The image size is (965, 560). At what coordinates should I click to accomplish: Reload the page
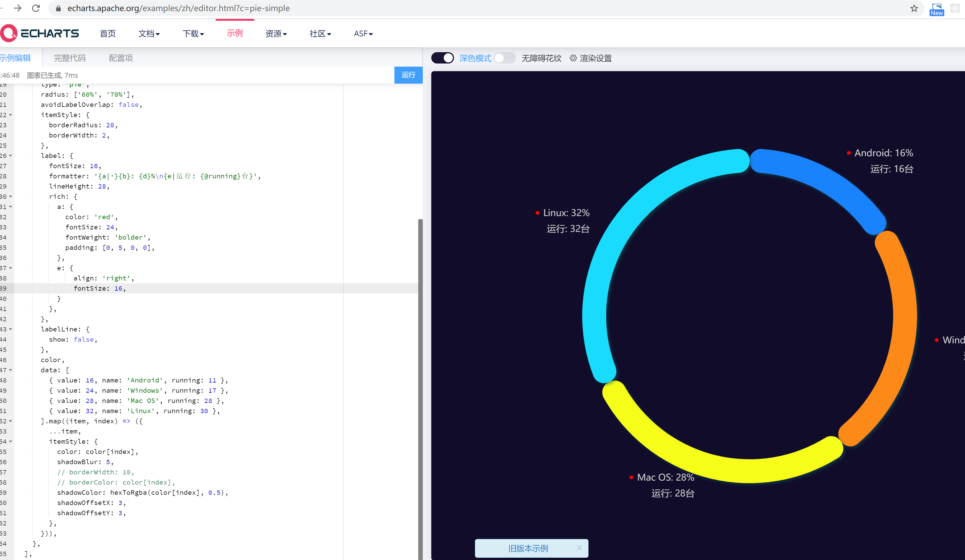36,8
